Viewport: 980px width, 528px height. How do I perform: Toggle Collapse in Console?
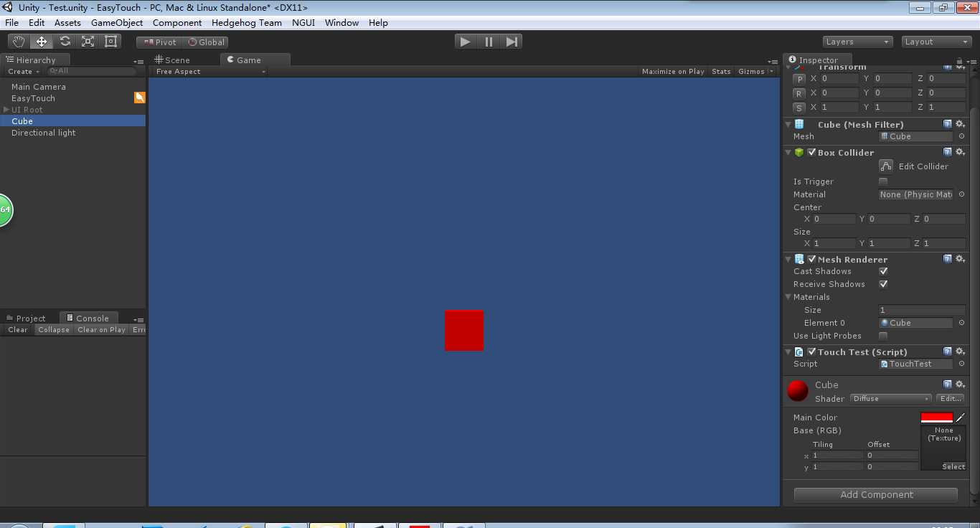click(x=54, y=329)
